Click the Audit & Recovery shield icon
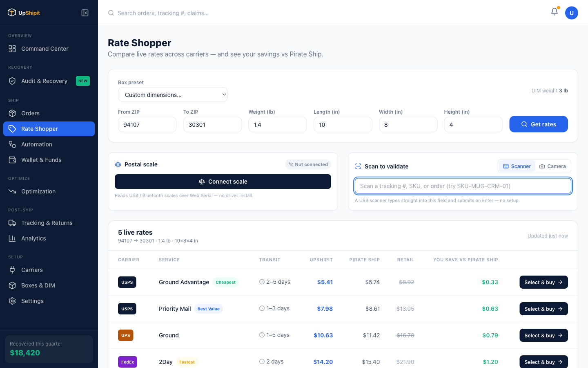The height and width of the screenshot is (368, 588). pyautogui.click(x=12, y=81)
